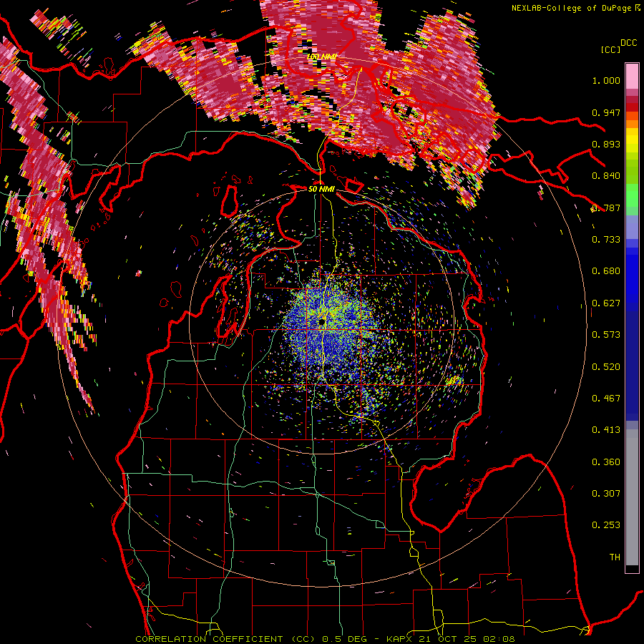
Task: Click the 50 NMI range ring label
Action: tap(321, 189)
